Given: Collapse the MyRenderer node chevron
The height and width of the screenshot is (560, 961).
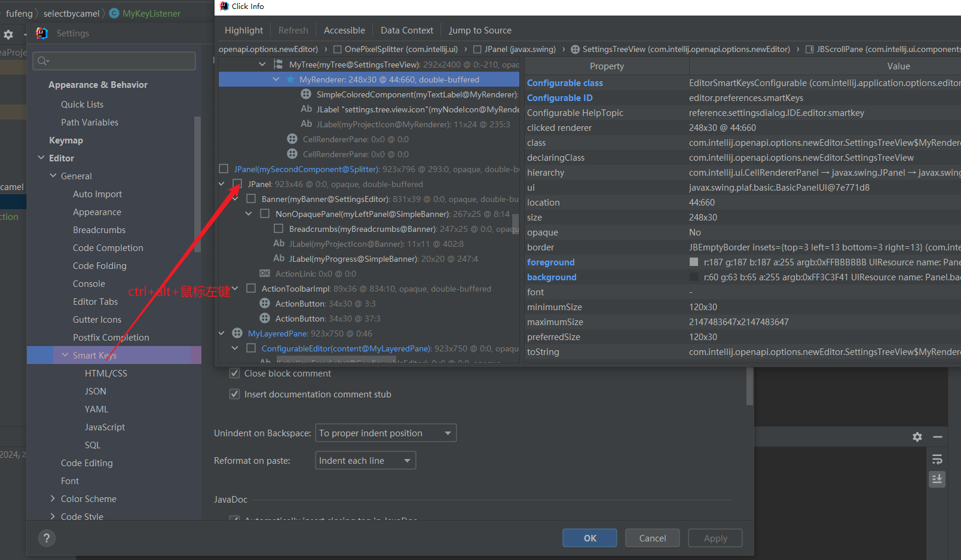Looking at the screenshot, I should [x=276, y=79].
